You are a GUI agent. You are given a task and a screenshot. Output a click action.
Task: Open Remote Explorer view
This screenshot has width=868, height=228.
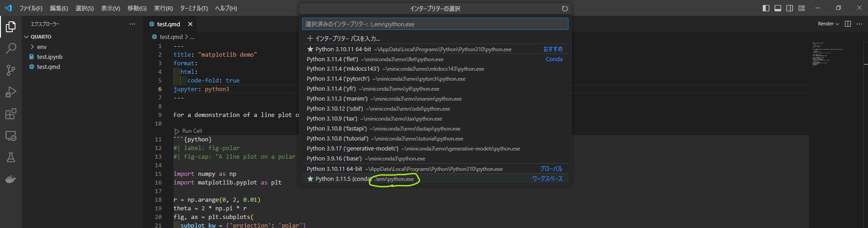pyautogui.click(x=11, y=136)
